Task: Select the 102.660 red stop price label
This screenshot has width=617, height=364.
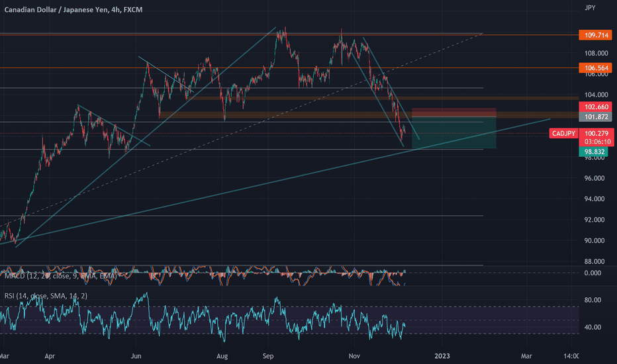Action: [x=595, y=107]
